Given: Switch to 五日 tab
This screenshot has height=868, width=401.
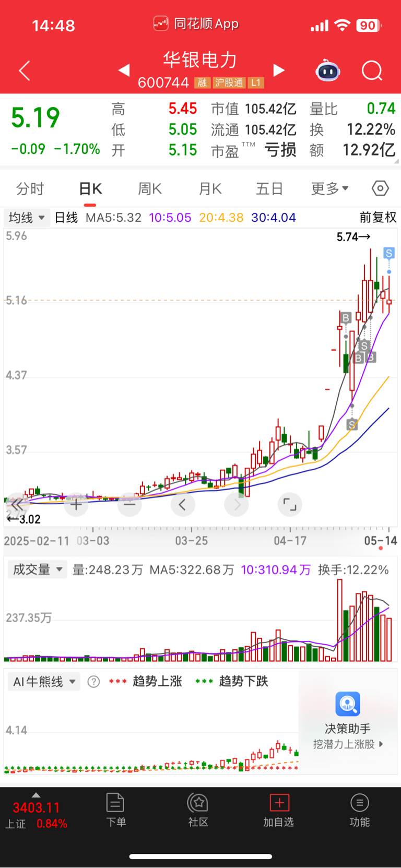Looking at the screenshot, I should pos(269,188).
